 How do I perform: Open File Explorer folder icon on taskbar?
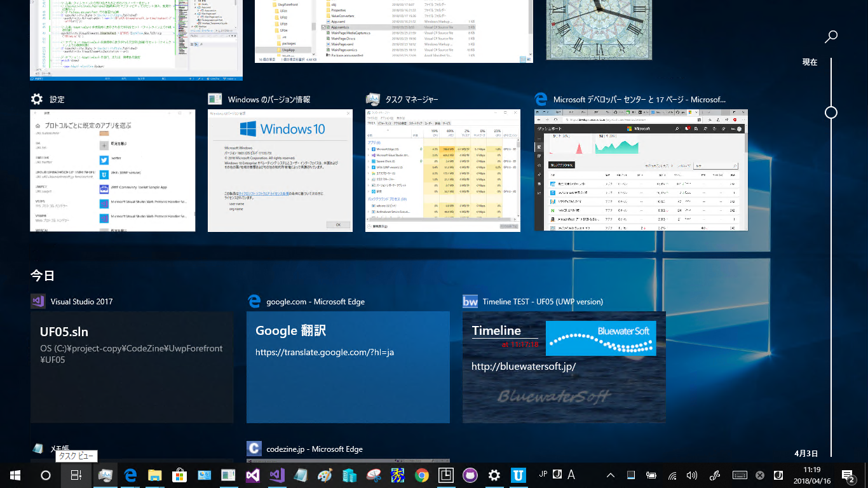pyautogui.click(x=155, y=475)
